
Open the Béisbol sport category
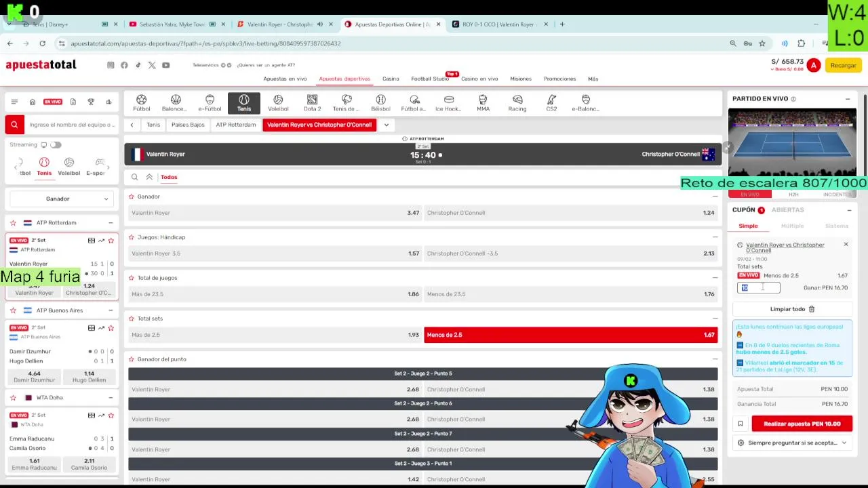click(380, 103)
